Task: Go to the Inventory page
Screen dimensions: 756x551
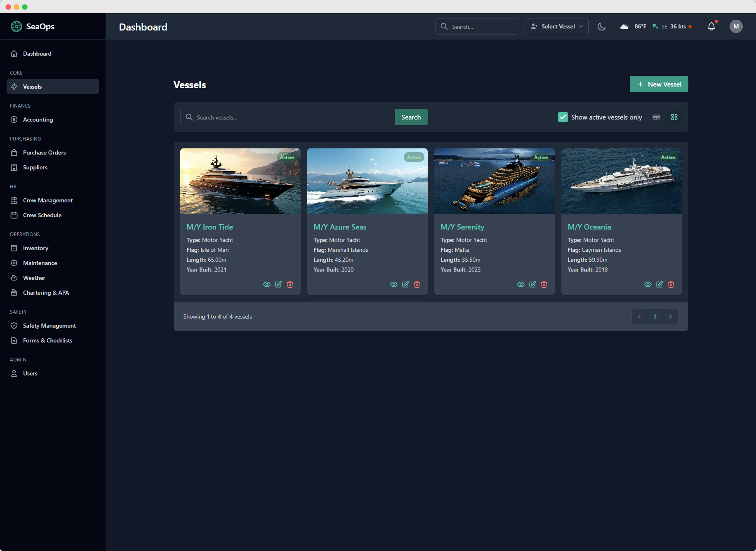Action: (35, 248)
